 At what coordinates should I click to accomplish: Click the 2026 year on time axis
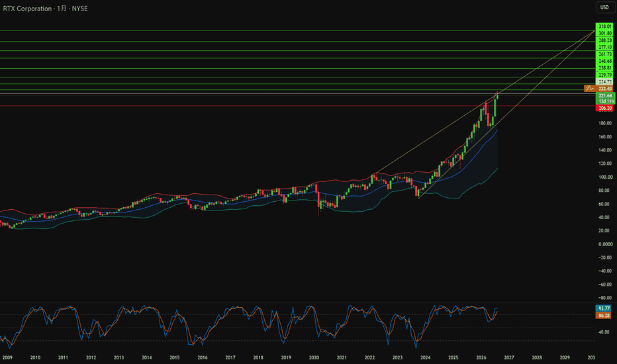point(481,357)
